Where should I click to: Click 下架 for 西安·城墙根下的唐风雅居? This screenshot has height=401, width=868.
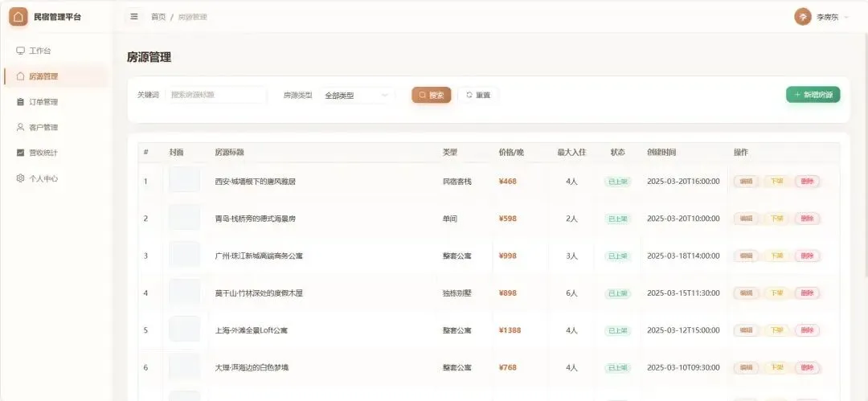(x=776, y=181)
